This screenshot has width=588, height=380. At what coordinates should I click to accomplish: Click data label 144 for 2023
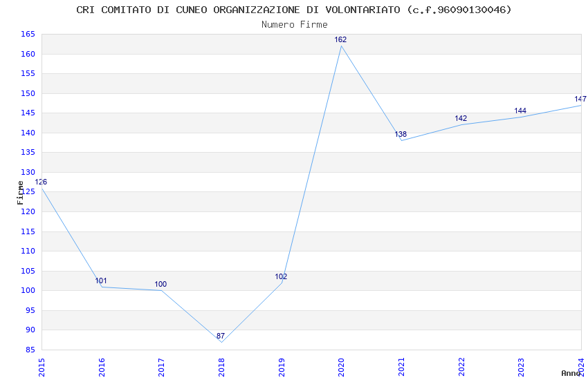[520, 111]
